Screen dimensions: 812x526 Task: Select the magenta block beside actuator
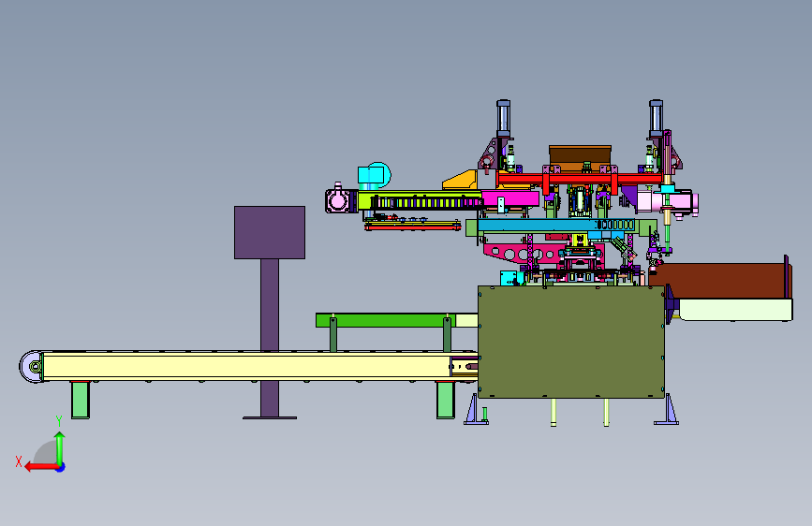(x=510, y=198)
